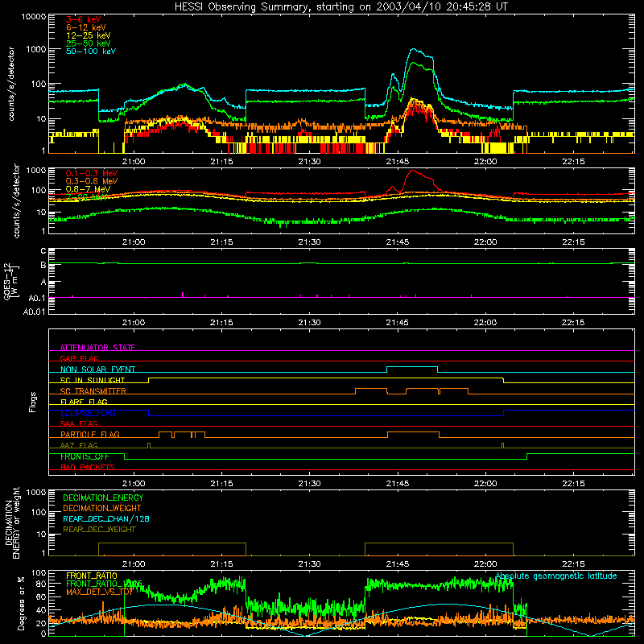The height and width of the screenshot is (644, 644).
Task: Select the green 25-50 keV legend entry
Action: [x=89, y=43]
